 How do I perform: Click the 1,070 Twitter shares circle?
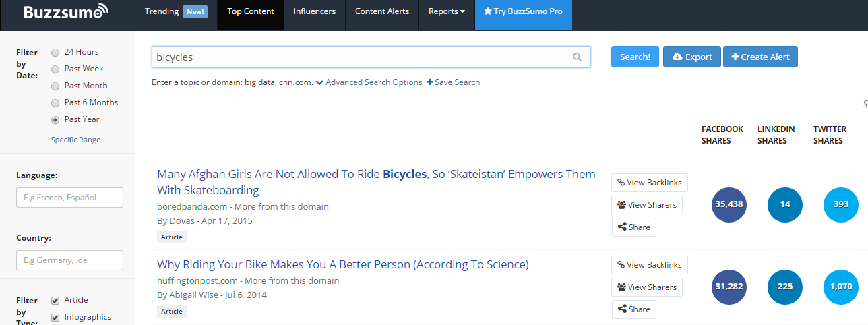tap(841, 287)
